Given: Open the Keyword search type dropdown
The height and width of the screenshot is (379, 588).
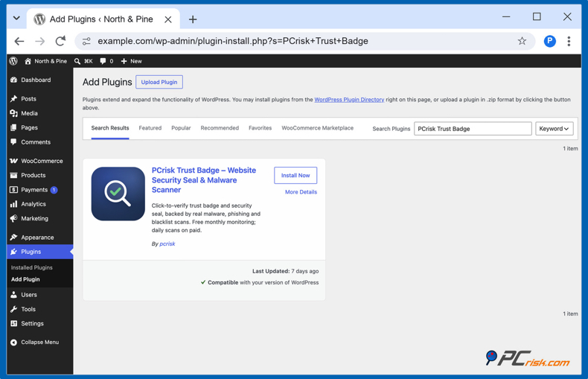Looking at the screenshot, I should click(555, 129).
